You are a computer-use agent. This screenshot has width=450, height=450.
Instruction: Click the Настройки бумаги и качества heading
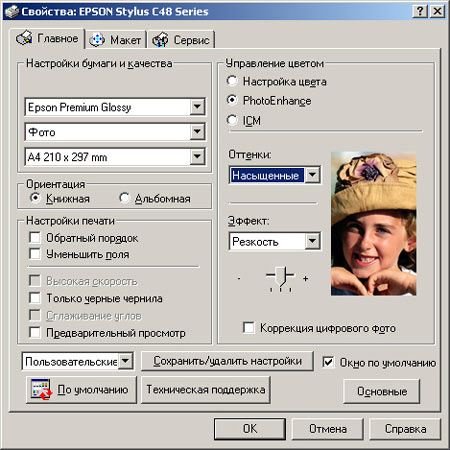click(99, 63)
